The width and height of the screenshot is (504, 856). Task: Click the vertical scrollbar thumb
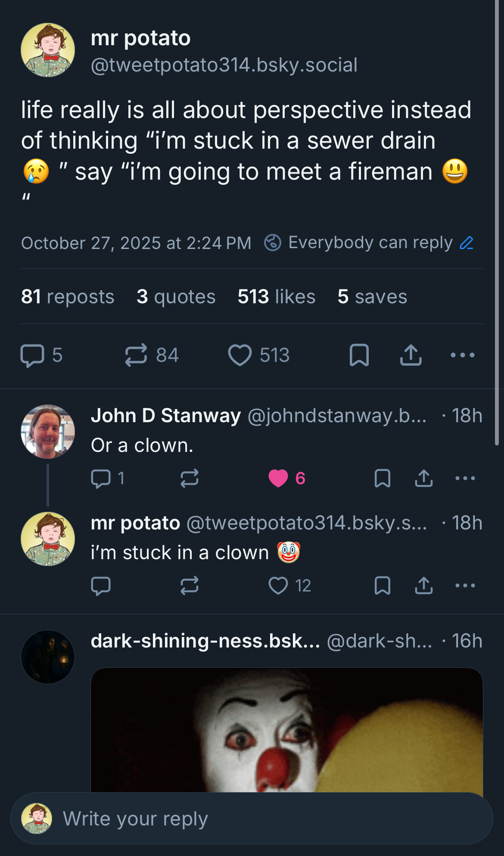pos(497,215)
